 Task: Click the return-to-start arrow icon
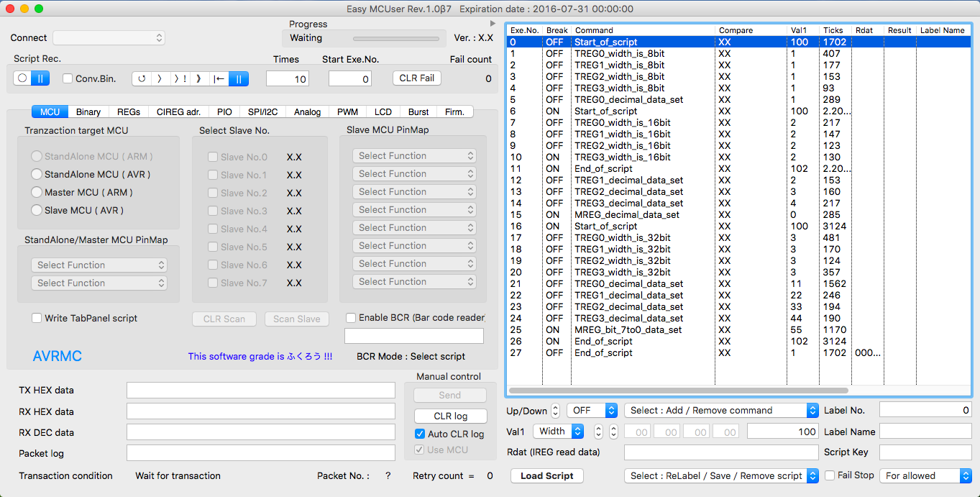(x=219, y=78)
